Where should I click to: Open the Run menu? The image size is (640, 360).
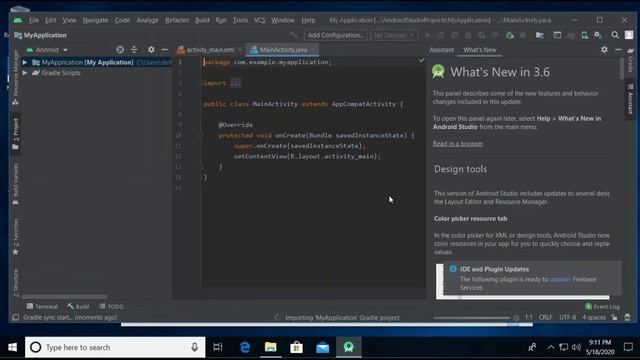click(221, 20)
